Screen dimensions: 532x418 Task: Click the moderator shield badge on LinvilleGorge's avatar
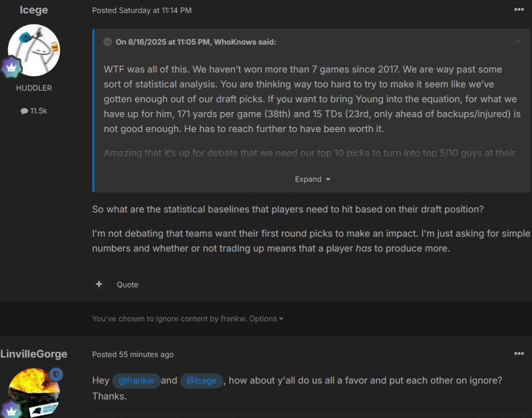(x=56, y=375)
